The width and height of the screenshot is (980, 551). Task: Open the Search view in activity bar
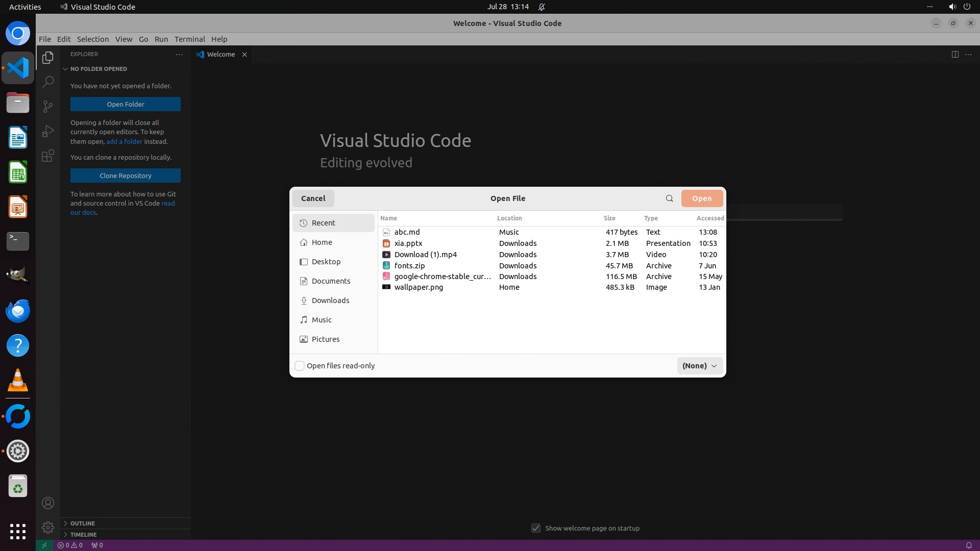(48, 82)
